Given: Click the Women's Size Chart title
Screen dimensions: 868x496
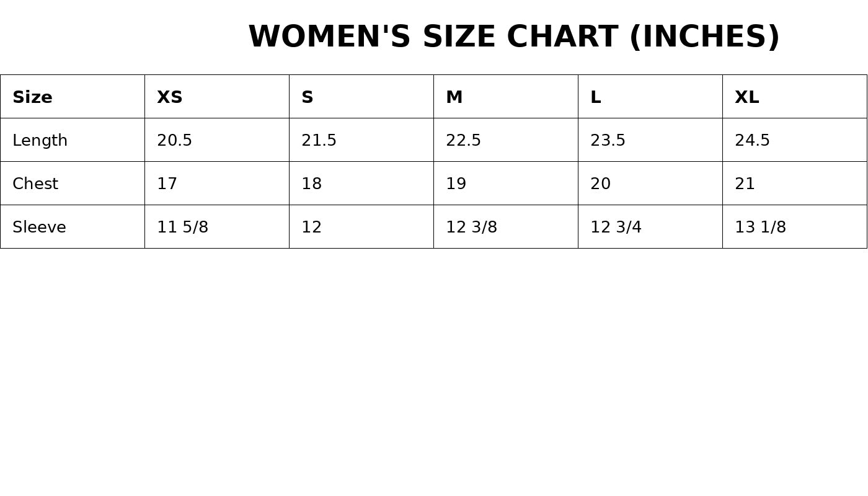Looking at the screenshot, I should (513, 37).
